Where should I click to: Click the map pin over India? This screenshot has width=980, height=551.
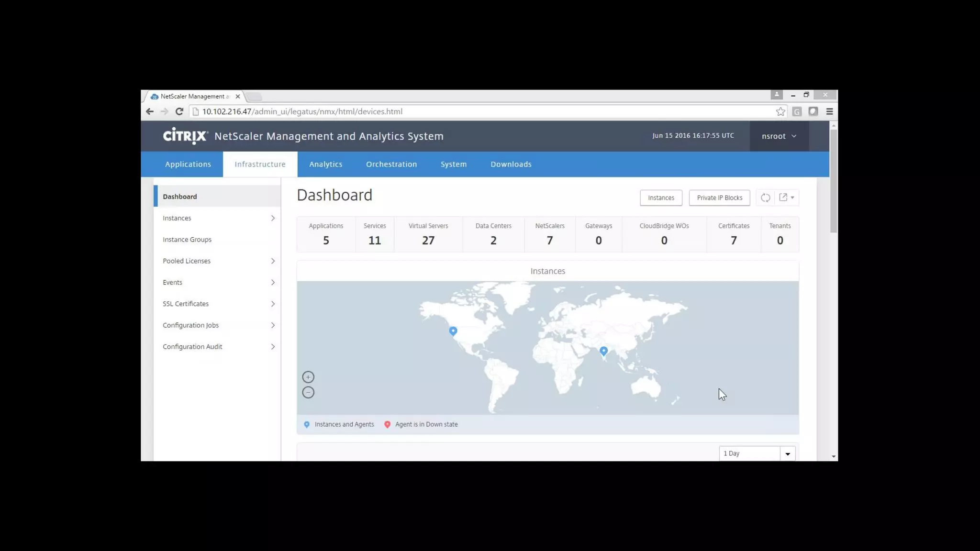tap(603, 351)
